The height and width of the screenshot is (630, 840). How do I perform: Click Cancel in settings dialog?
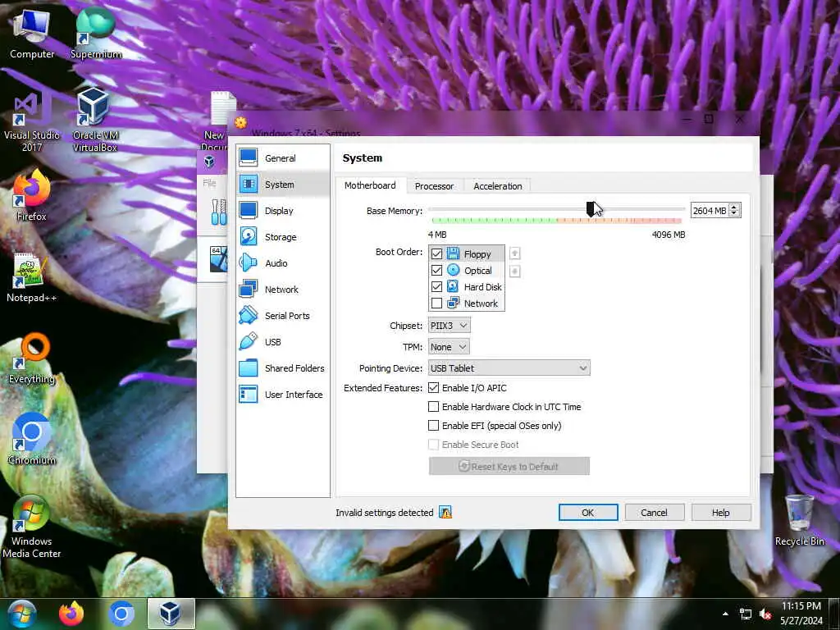[x=654, y=513]
